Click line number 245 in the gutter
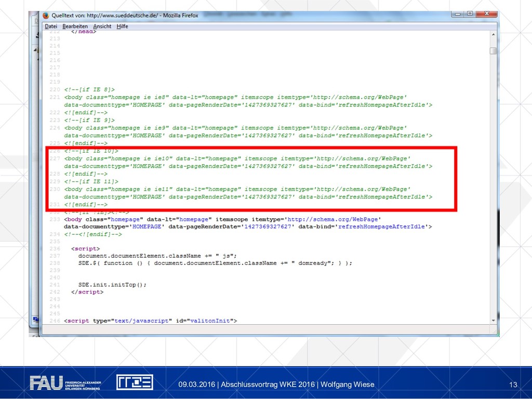532x399 pixels. (x=55, y=313)
